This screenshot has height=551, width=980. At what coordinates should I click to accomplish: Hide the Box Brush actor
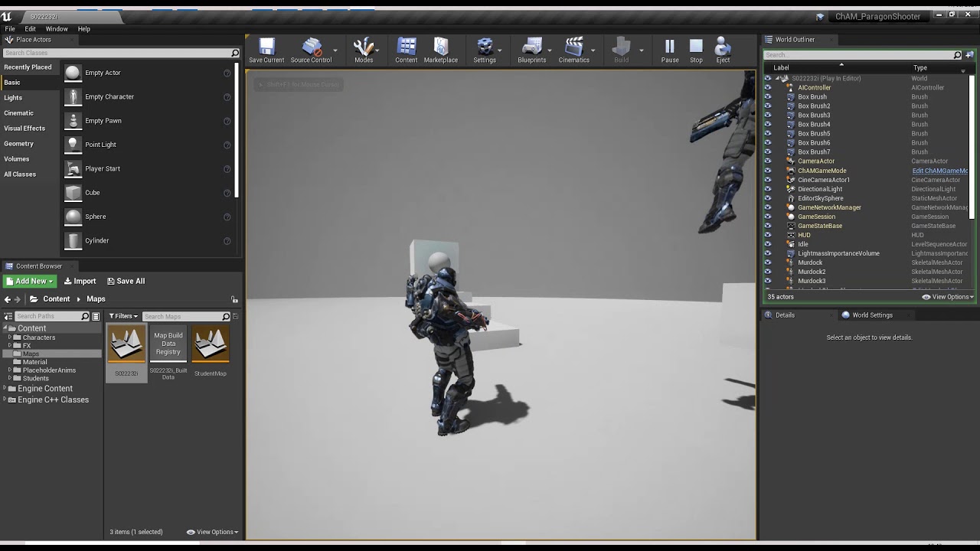[768, 97]
